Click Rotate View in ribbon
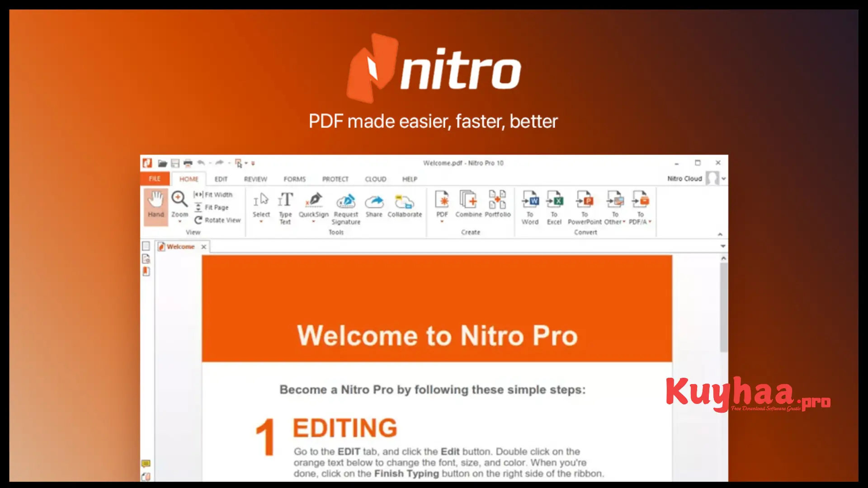 (x=217, y=220)
